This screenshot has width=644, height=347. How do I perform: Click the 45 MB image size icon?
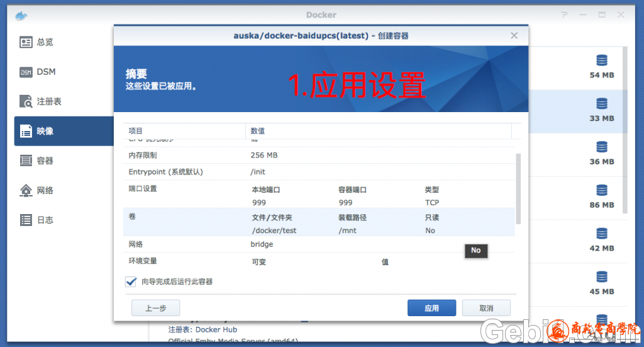(602, 276)
